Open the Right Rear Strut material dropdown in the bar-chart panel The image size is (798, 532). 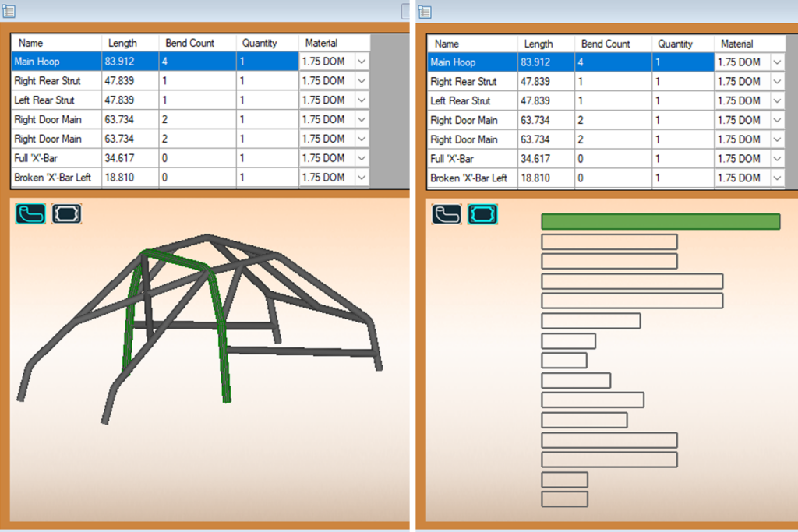[x=777, y=81]
